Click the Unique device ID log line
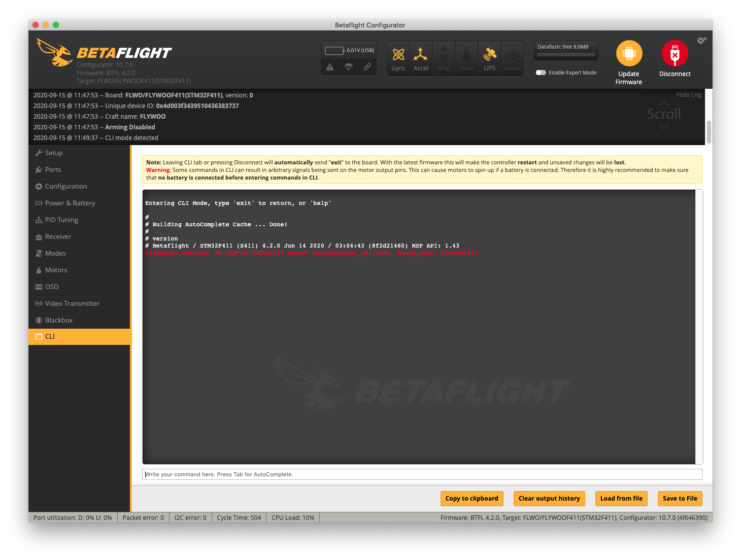Screen dimensions: 741x560 (x=136, y=106)
